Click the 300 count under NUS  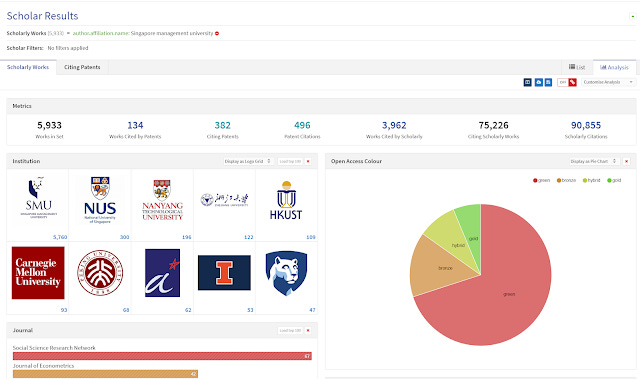[124, 237]
